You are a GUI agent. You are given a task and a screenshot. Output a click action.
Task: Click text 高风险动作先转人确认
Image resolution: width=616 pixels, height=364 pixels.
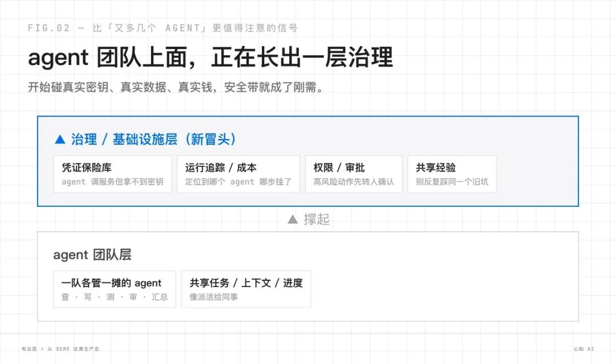(354, 182)
